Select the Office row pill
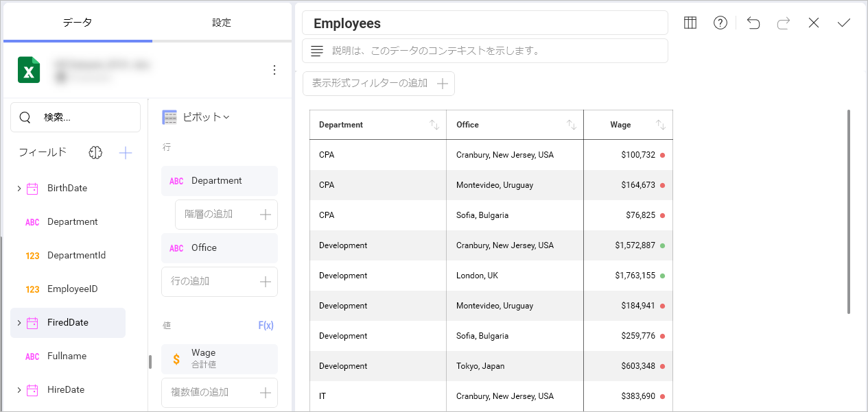Viewport: 868px width, 412px height. pyautogui.click(x=220, y=248)
